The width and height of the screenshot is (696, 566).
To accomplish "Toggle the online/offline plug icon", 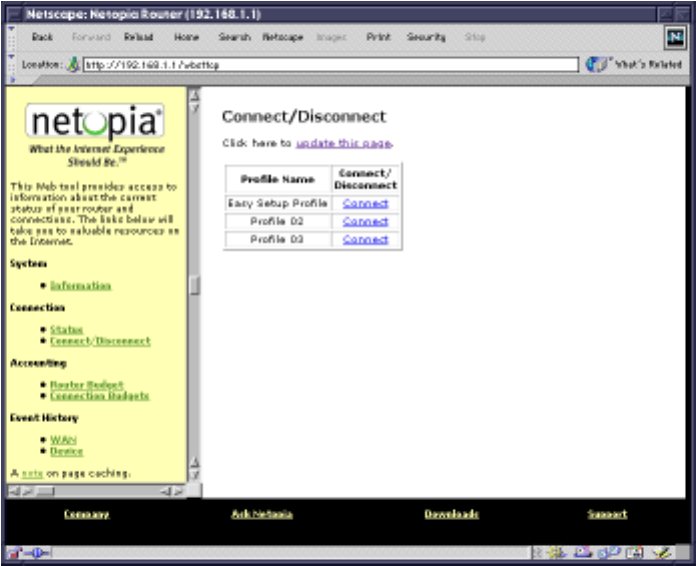I will pos(38,553).
